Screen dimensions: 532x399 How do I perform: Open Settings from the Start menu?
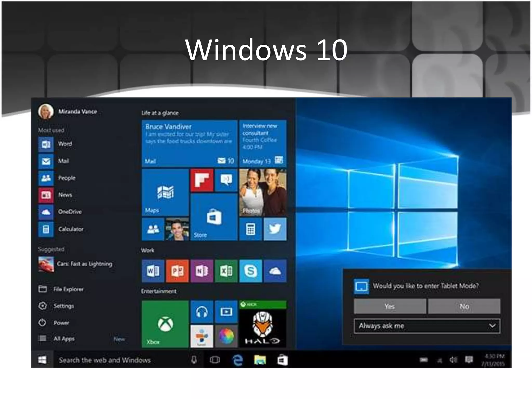click(x=56, y=306)
